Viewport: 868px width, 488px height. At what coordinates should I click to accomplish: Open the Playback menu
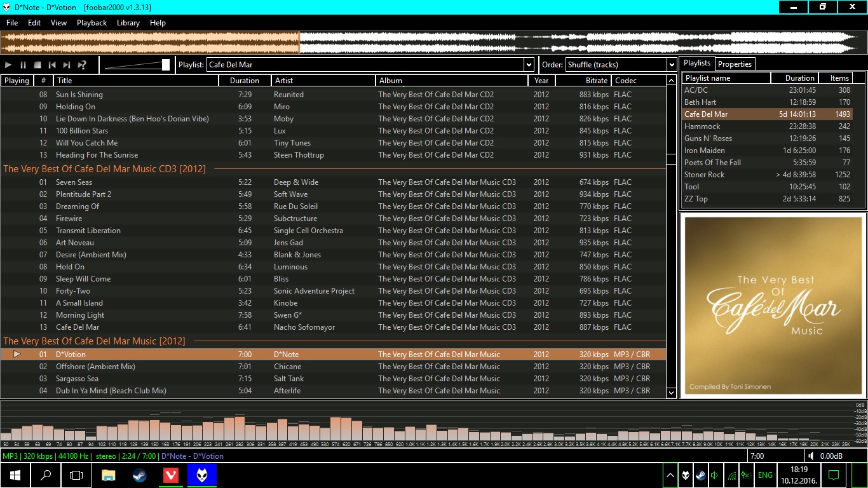point(92,22)
